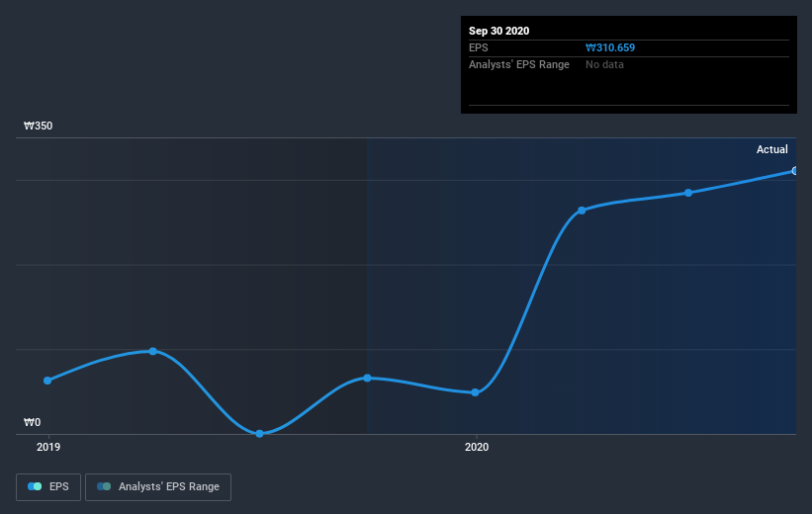The height and width of the screenshot is (514, 812).
Task: Click the 2019 x-axis label
Action: pyautogui.click(x=48, y=447)
